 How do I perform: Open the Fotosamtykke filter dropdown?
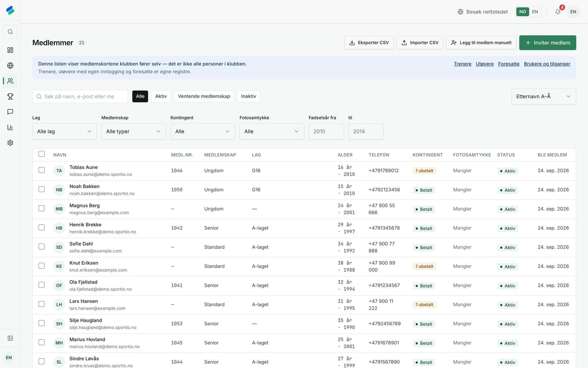[x=272, y=131]
